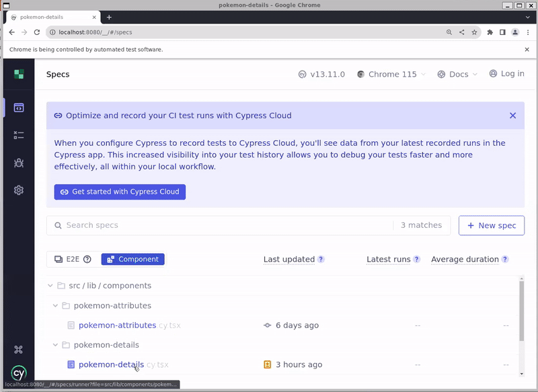Viewport: 538px width, 392px height.
Task: Toggle Chrome side panel
Action: [502, 32]
